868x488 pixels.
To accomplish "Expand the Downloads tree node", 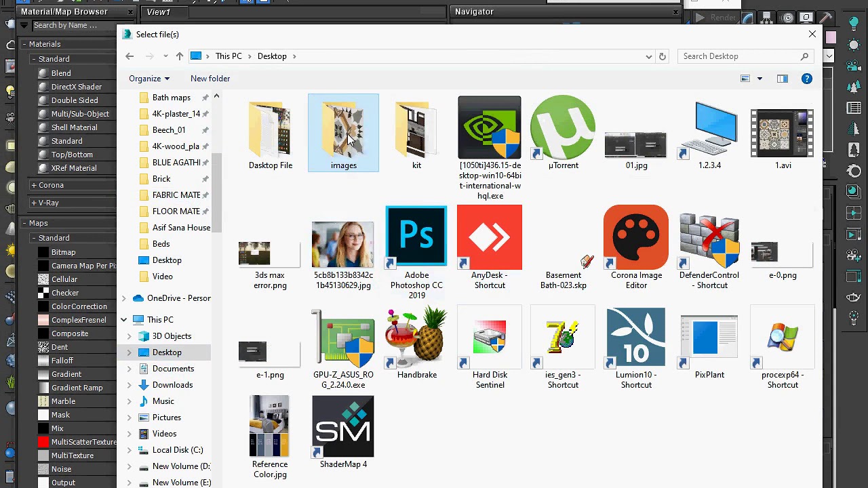I will [130, 385].
